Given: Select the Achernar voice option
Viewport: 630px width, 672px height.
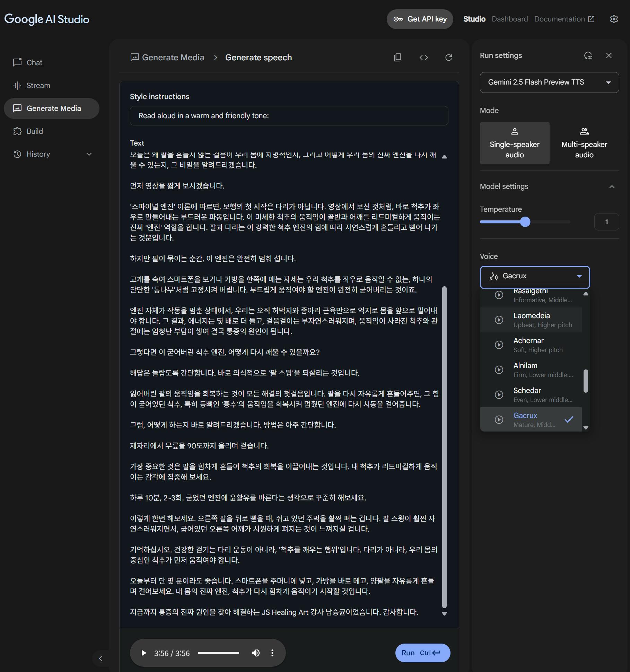Looking at the screenshot, I should click(x=531, y=345).
